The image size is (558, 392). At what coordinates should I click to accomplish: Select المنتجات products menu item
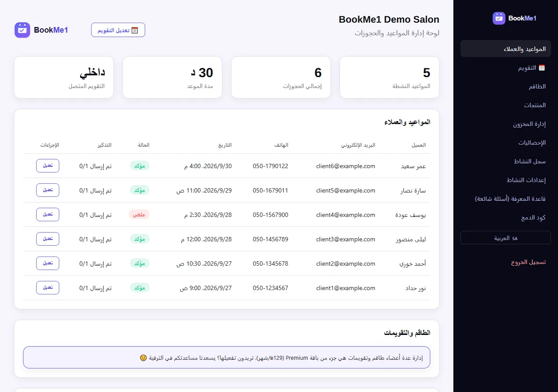tap(506, 105)
